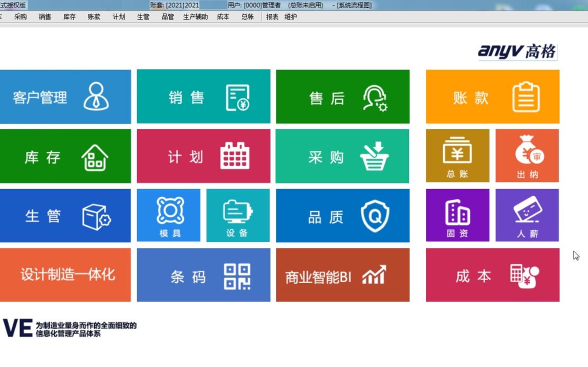The width and height of the screenshot is (588, 367).
Task: Open the 客户管理 customer management module
Action: [66, 96]
